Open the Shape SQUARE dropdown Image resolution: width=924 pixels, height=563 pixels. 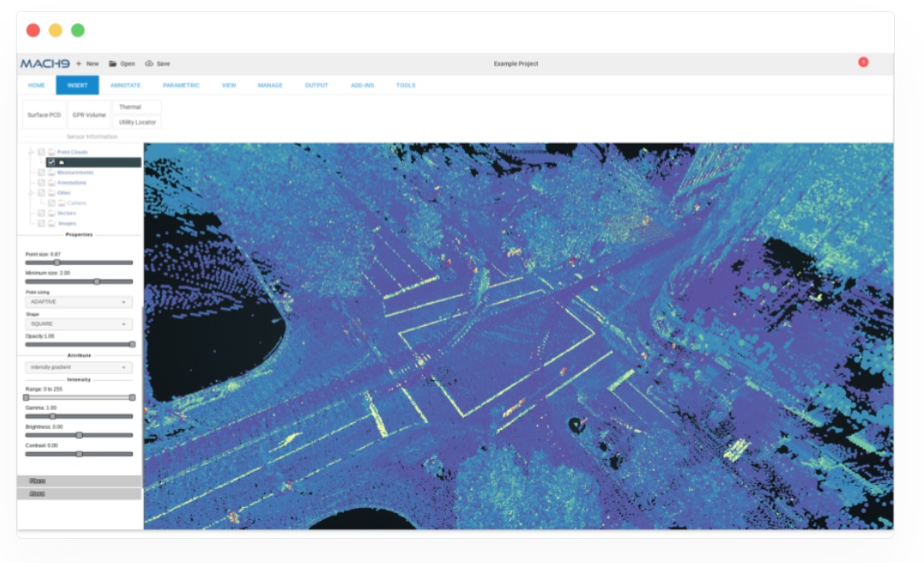(x=78, y=324)
